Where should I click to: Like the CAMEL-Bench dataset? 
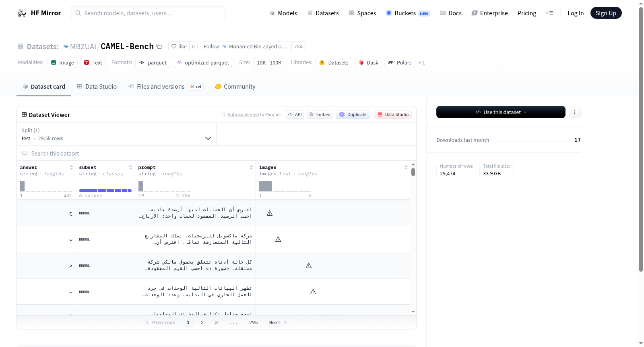pyautogui.click(x=179, y=46)
